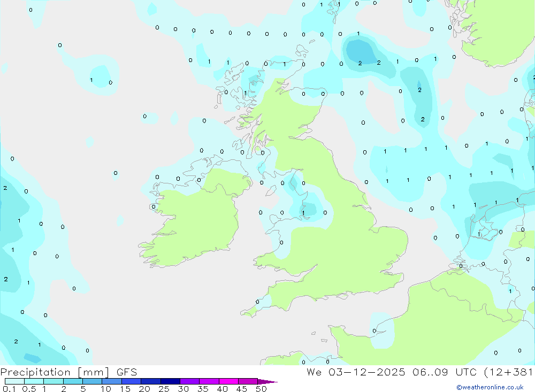Click the legend label '15'
This screenshot has width=535, height=392.
pos(125,389)
